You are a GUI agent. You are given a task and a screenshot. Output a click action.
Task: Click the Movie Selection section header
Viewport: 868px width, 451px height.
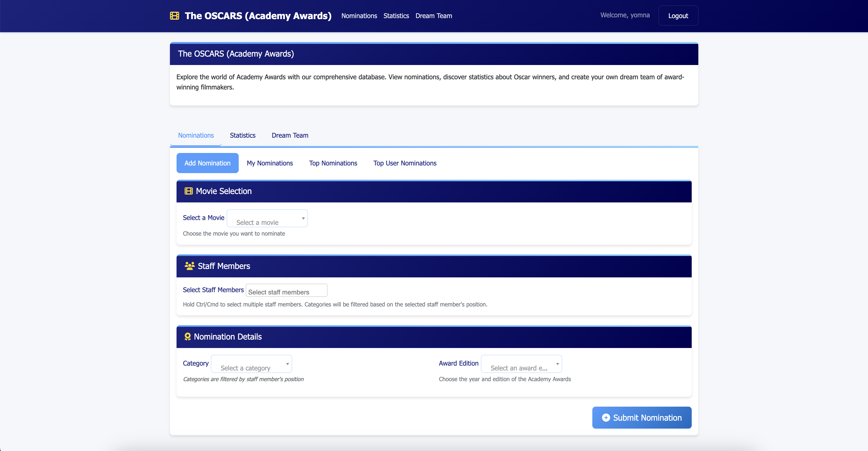click(434, 191)
